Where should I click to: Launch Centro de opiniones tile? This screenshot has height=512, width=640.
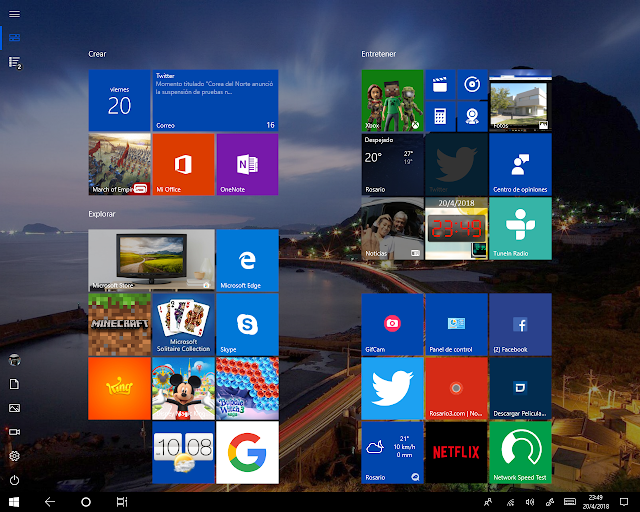520,164
